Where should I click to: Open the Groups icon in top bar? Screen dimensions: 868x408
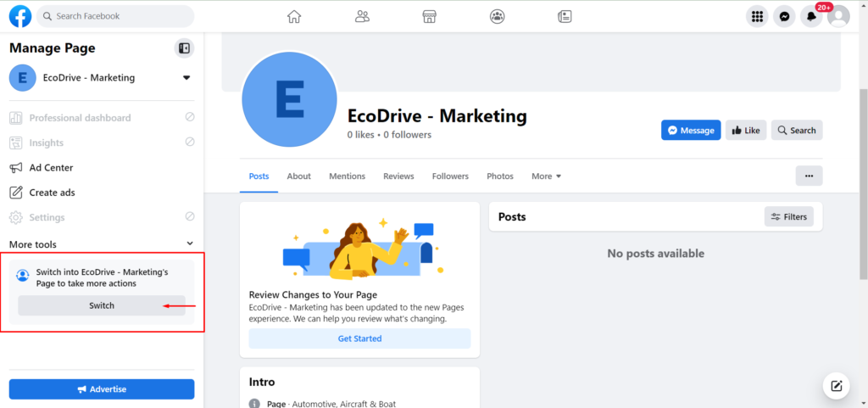click(x=497, y=17)
